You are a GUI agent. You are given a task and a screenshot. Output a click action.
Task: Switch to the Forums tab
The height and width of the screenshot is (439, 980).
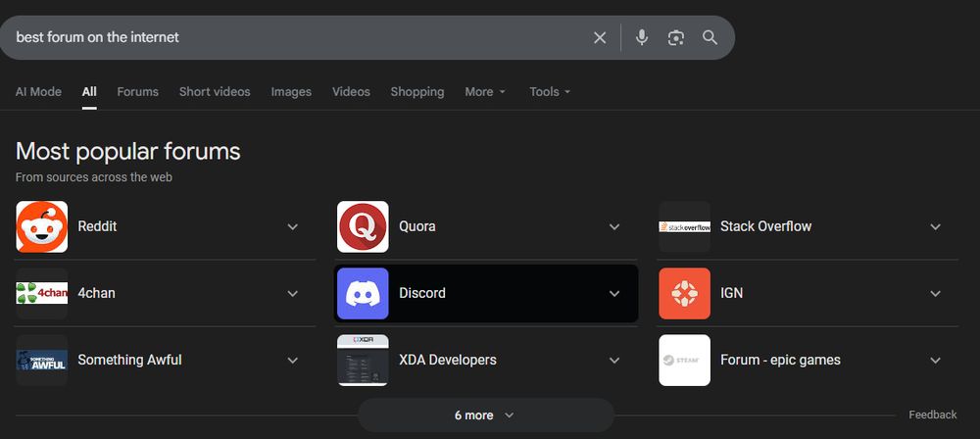pyautogui.click(x=137, y=92)
